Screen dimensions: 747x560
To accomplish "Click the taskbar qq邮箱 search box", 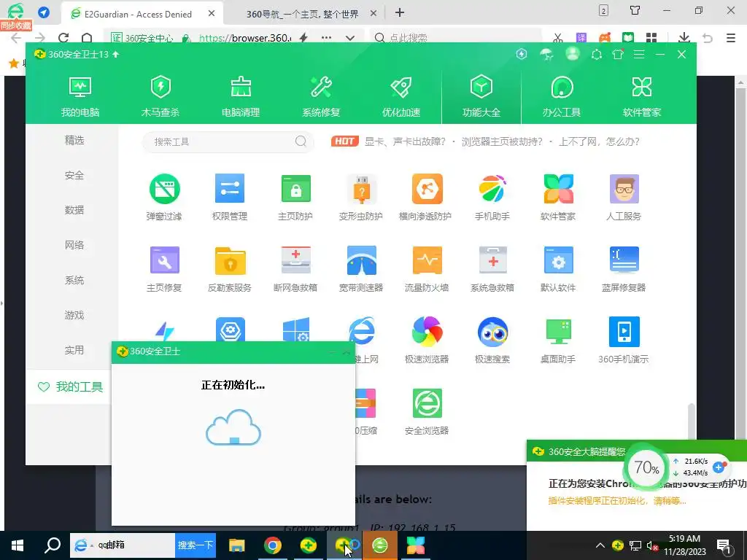I will pos(123,545).
